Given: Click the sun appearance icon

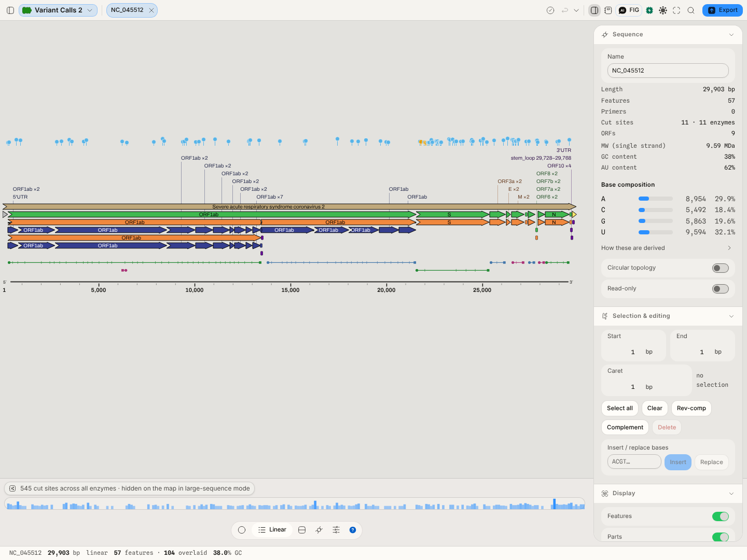Looking at the screenshot, I should point(663,10).
